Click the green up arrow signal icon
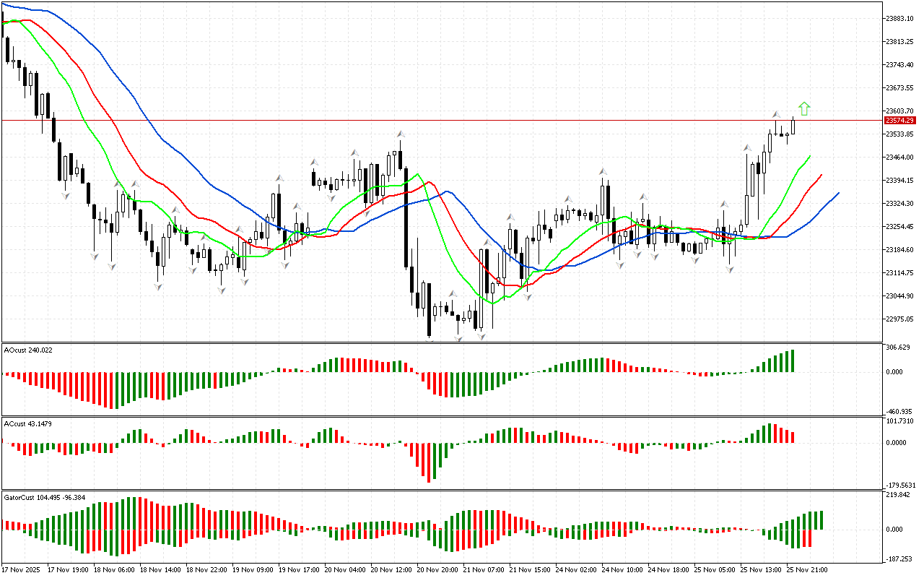Viewport: 924px width, 578px height. tap(804, 109)
